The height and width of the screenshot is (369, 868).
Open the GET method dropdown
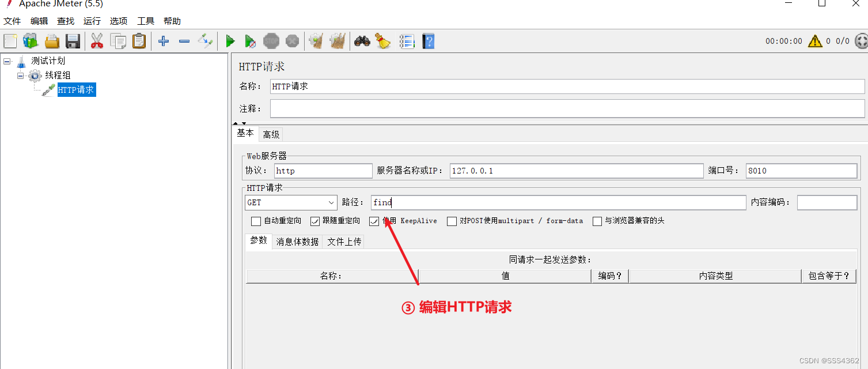(x=291, y=202)
